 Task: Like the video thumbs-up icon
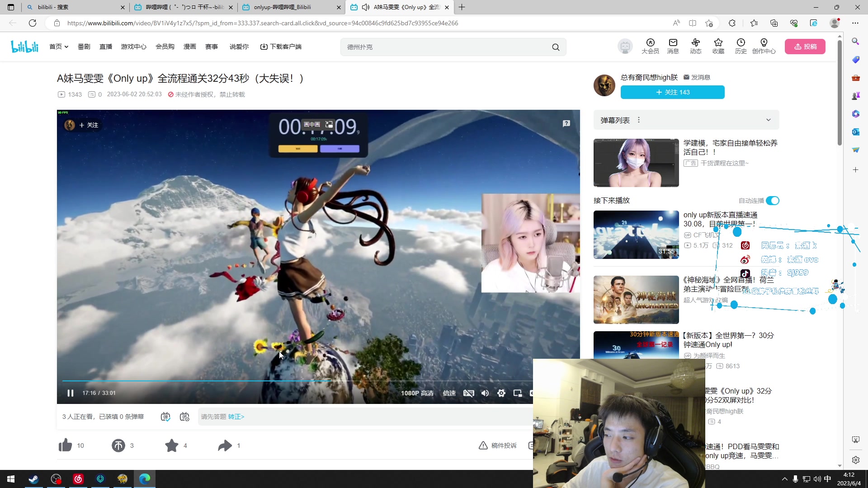tap(65, 446)
